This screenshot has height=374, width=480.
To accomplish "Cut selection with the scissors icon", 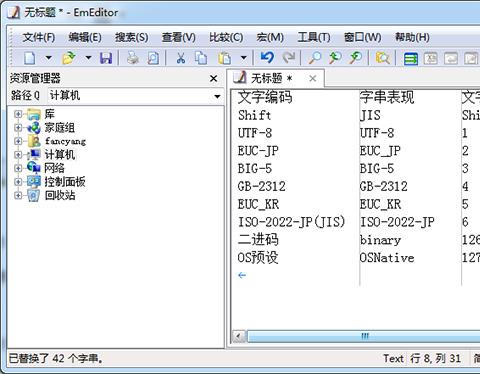I will (x=181, y=58).
